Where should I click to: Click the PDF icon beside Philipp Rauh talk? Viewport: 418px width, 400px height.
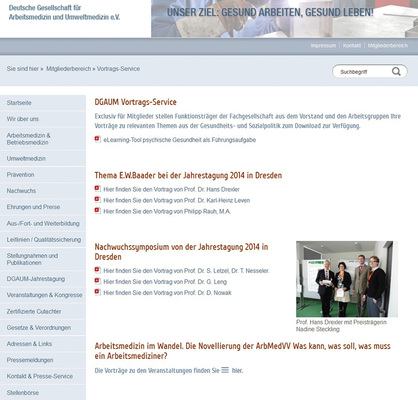[97, 211]
